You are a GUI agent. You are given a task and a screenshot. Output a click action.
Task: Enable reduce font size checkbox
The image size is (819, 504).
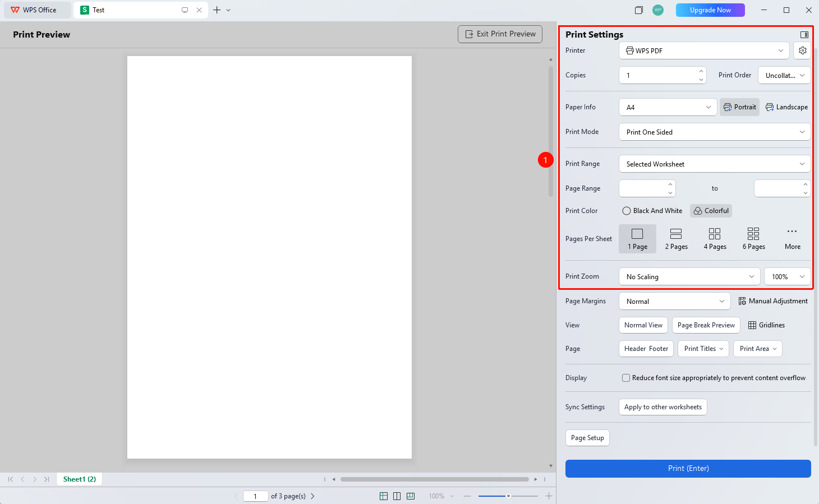point(626,378)
